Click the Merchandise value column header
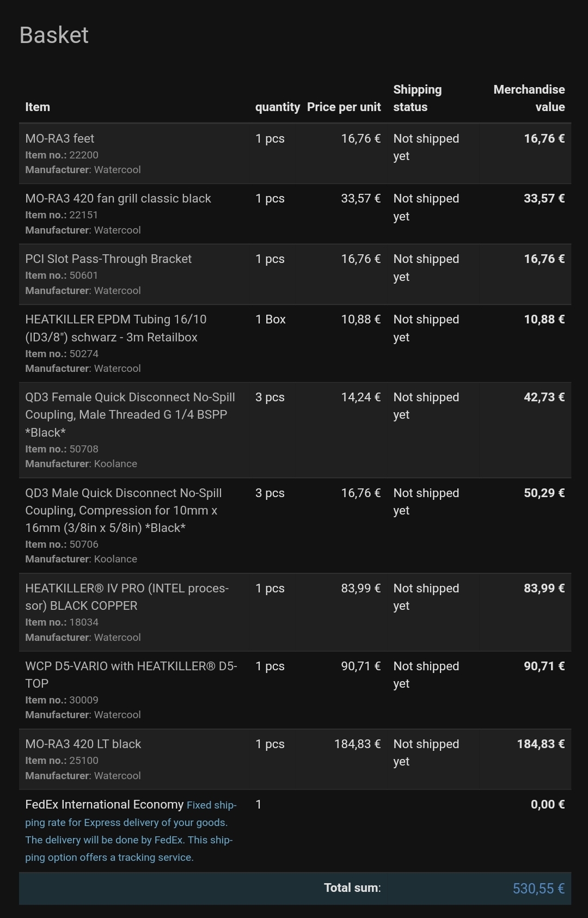 click(x=529, y=98)
